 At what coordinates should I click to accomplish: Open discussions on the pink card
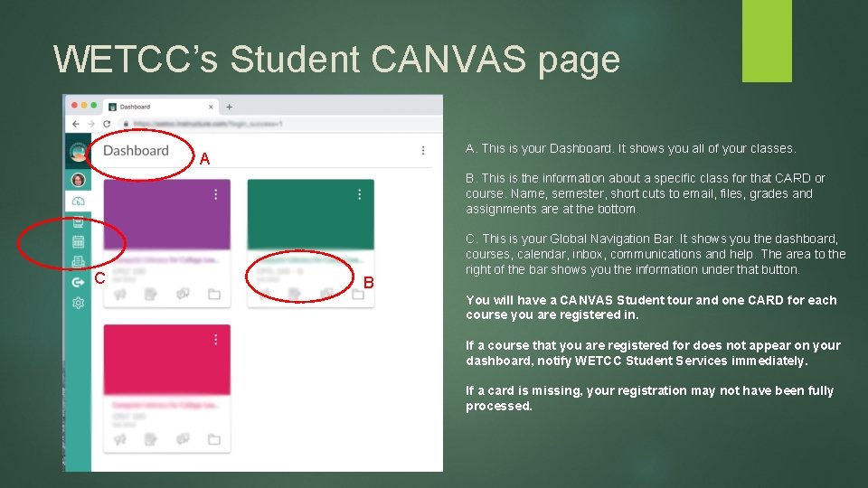[x=182, y=439]
